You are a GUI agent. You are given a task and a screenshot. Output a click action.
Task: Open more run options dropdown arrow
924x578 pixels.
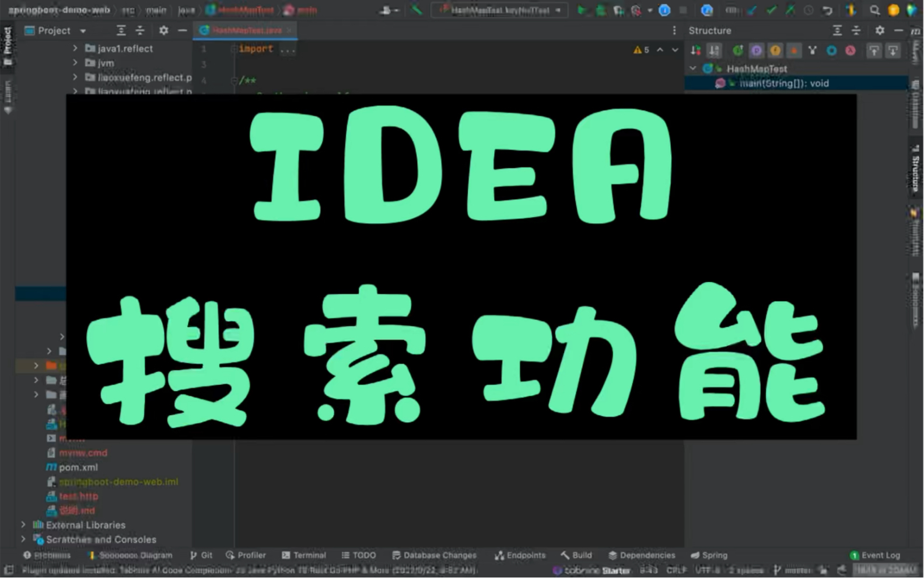click(650, 10)
